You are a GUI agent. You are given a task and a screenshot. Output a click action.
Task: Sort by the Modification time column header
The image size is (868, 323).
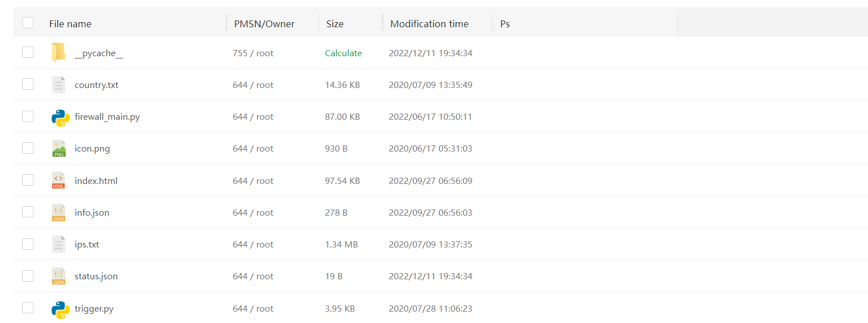[429, 24]
